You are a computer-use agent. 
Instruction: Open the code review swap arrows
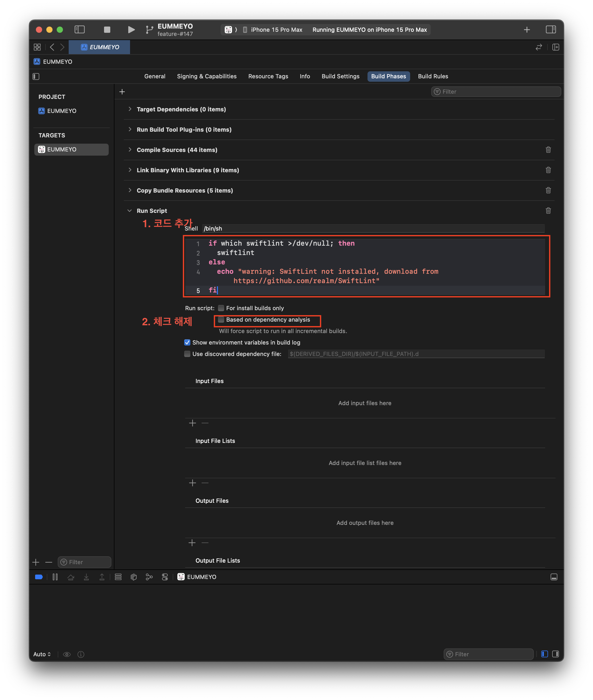pos(539,47)
